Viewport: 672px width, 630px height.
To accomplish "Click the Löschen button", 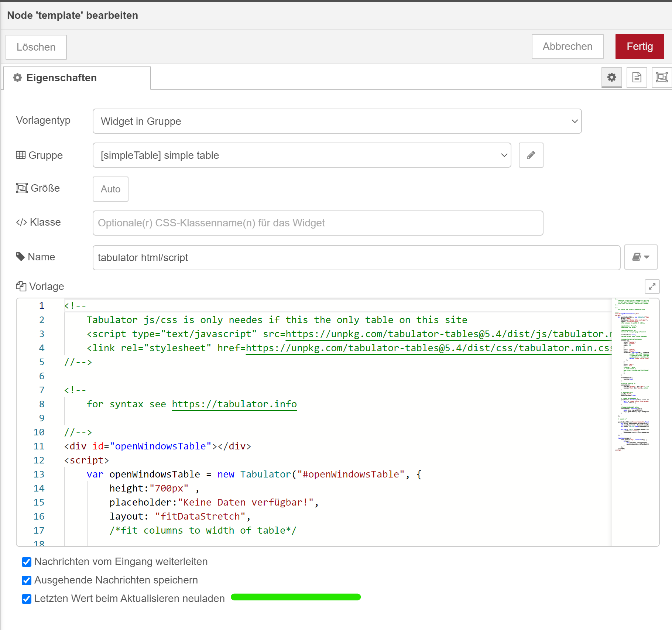I will [36, 47].
